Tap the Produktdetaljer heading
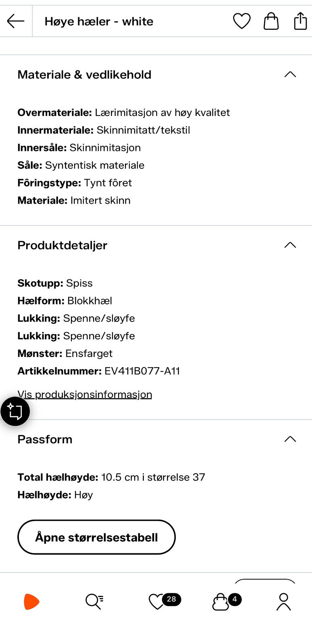The image size is (312, 644). (x=62, y=245)
